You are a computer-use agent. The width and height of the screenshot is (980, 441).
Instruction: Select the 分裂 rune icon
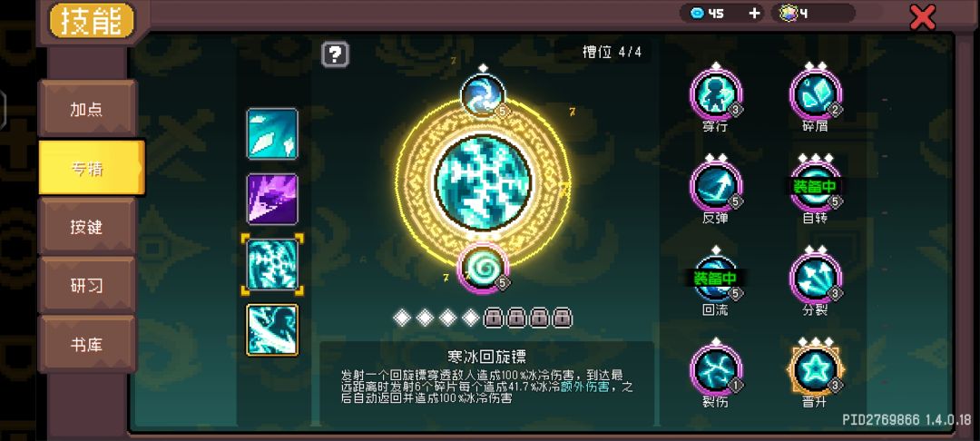[815, 279]
